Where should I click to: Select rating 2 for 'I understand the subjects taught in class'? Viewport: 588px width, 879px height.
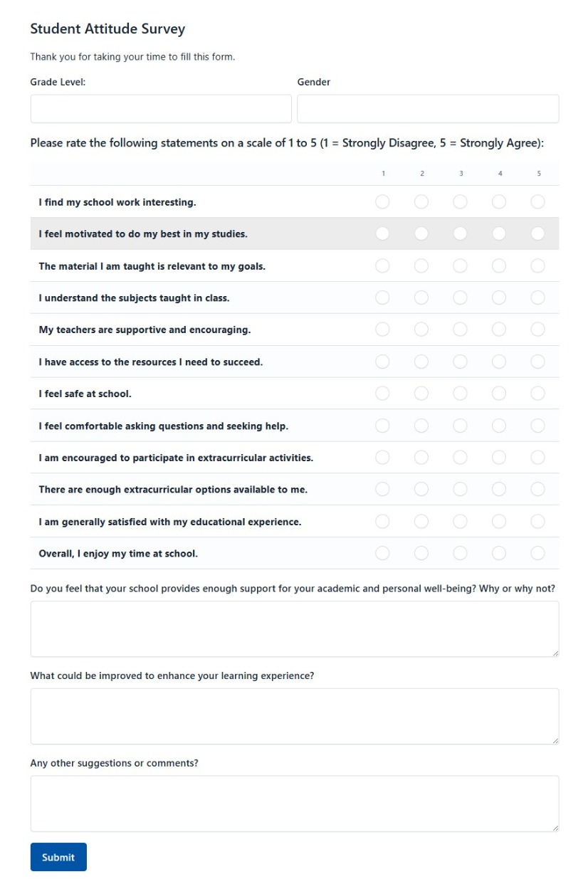click(421, 297)
